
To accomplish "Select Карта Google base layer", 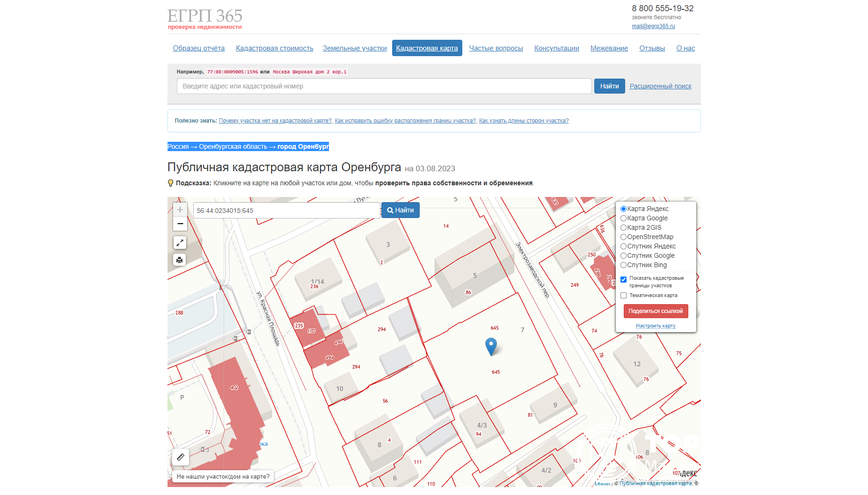I will pyautogui.click(x=623, y=218).
